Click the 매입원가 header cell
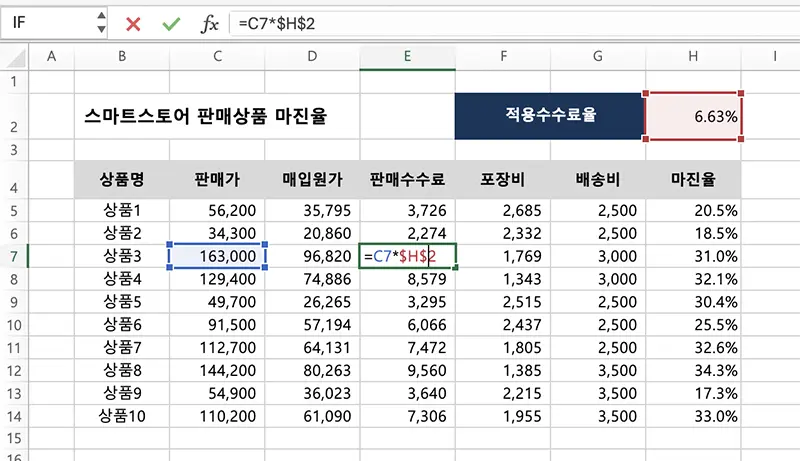This screenshot has width=800, height=461. click(312, 180)
